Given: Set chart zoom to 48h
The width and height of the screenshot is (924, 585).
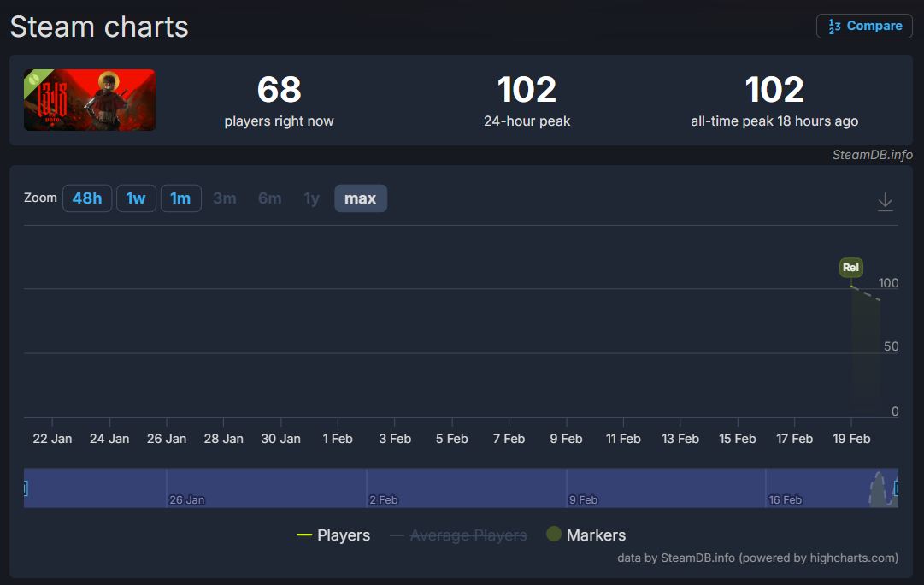Looking at the screenshot, I should click(87, 198).
